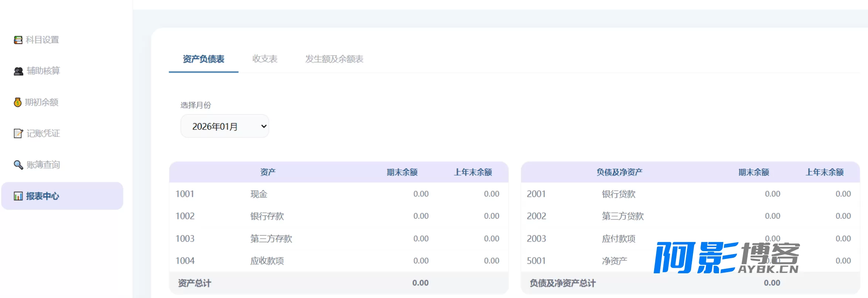The width and height of the screenshot is (868, 298).
Task: Select the 银行存款 row name
Action: 267,216
